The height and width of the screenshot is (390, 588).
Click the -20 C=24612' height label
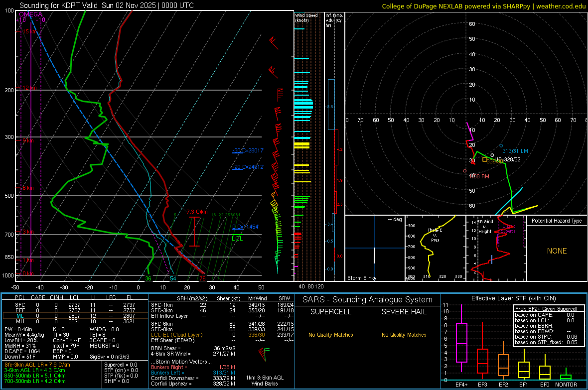point(248,167)
